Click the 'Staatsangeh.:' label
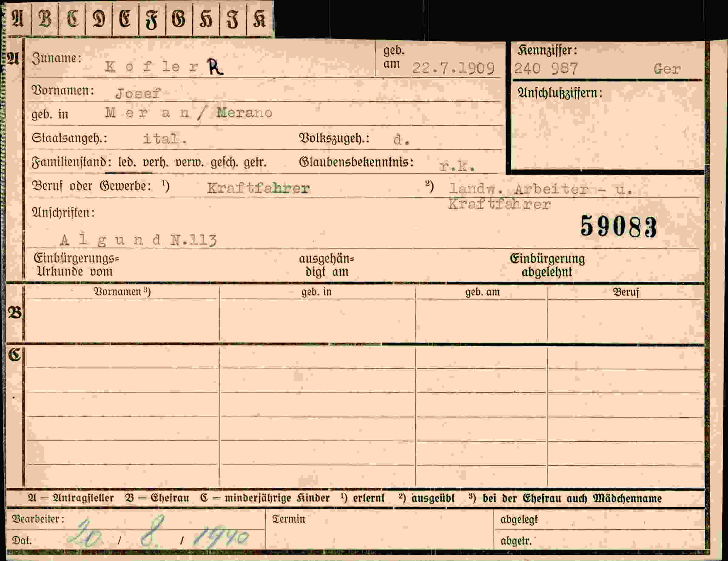Image resolution: width=728 pixels, height=561 pixels. point(69,138)
